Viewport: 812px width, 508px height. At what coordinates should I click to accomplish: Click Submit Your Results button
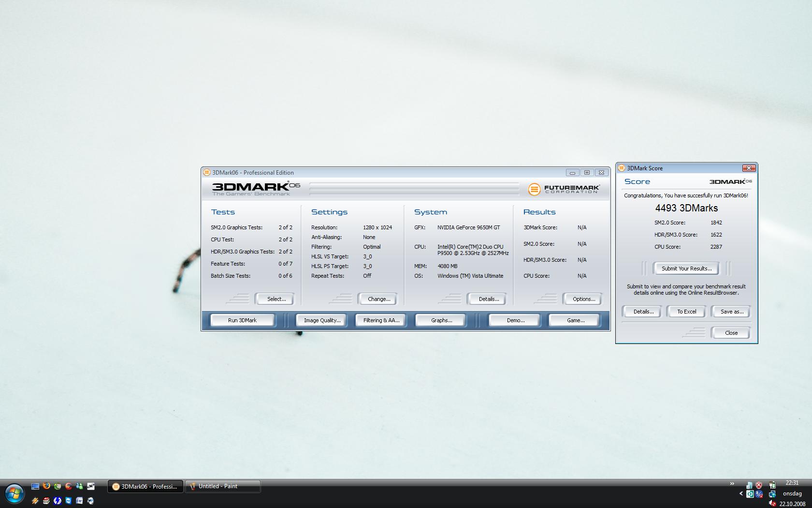click(x=686, y=269)
